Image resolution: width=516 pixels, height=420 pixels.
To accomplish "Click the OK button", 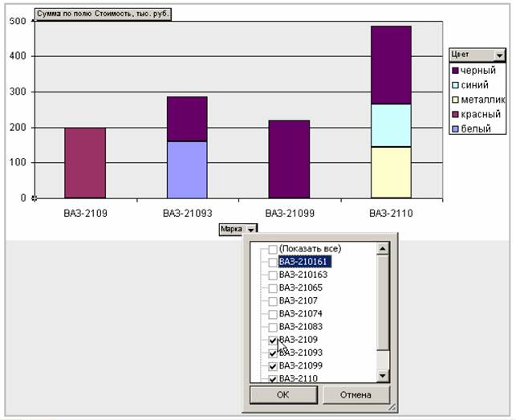I will 283,394.
